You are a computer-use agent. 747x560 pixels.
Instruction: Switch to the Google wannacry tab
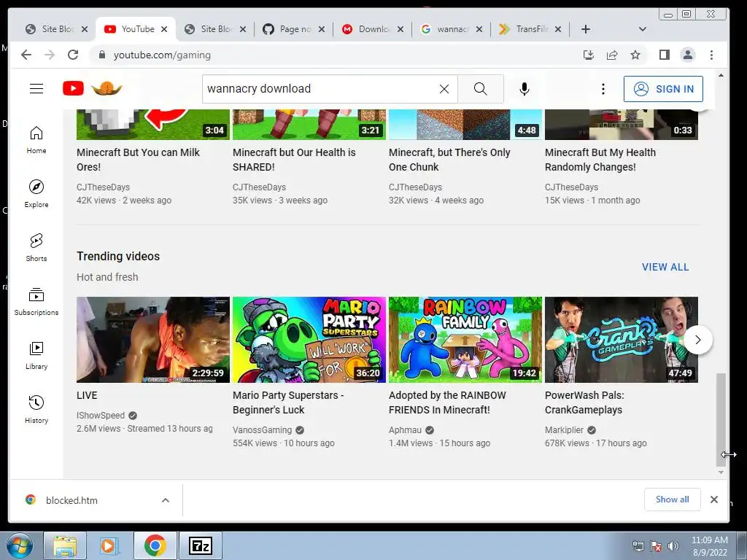[x=452, y=29]
